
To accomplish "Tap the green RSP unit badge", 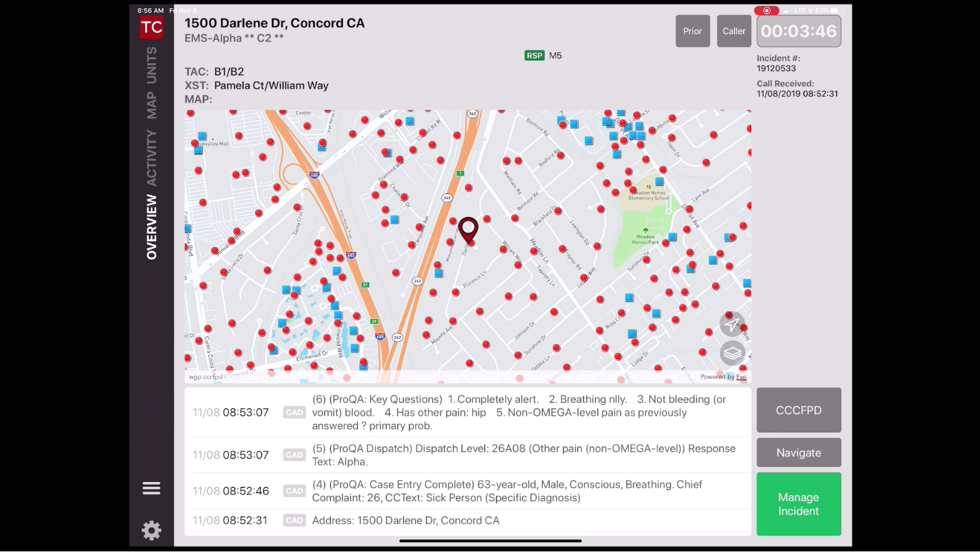I will (534, 56).
